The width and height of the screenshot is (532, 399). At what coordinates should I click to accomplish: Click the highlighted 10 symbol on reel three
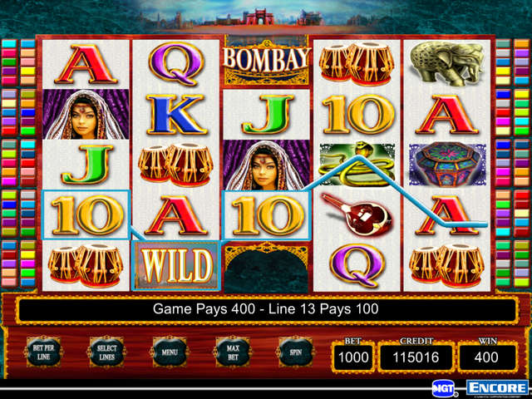266,215
